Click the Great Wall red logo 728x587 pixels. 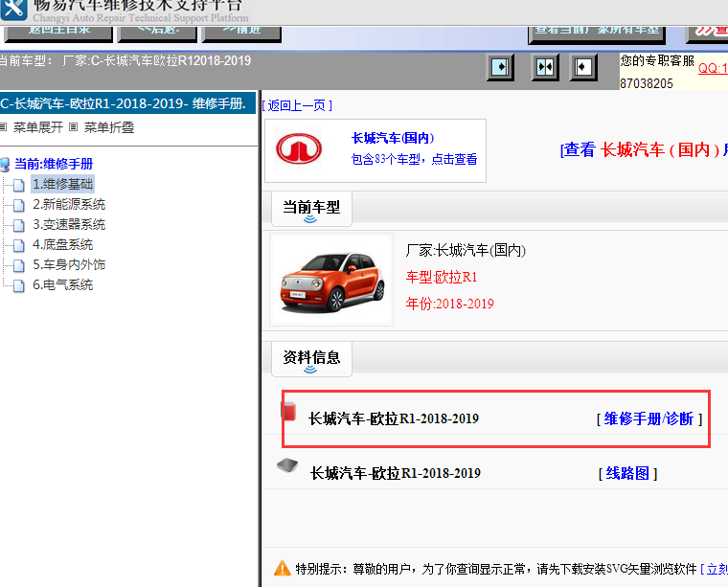[299, 149]
